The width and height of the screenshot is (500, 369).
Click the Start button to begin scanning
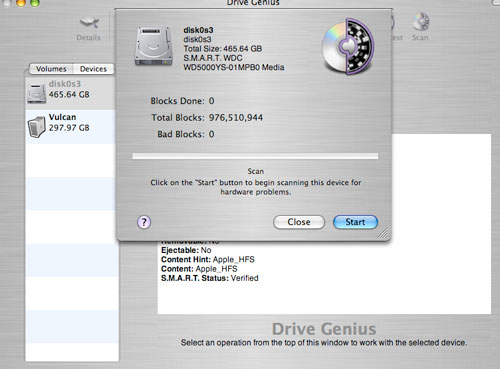pyautogui.click(x=355, y=222)
